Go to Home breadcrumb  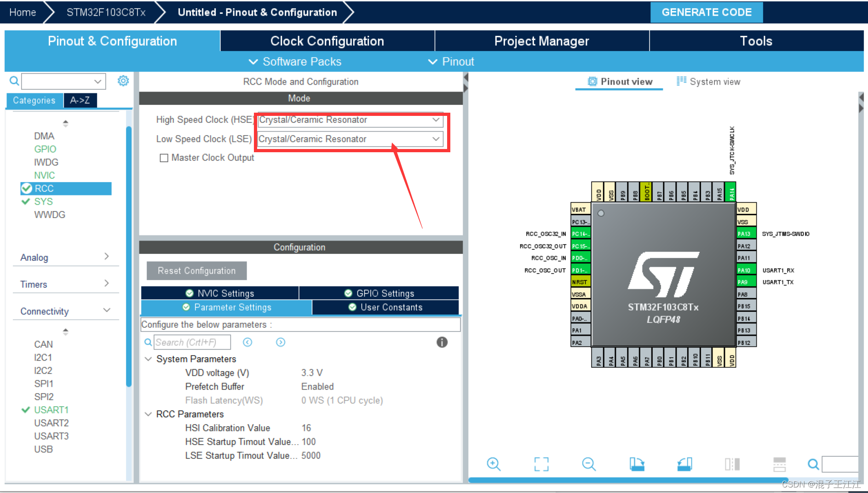(x=23, y=12)
